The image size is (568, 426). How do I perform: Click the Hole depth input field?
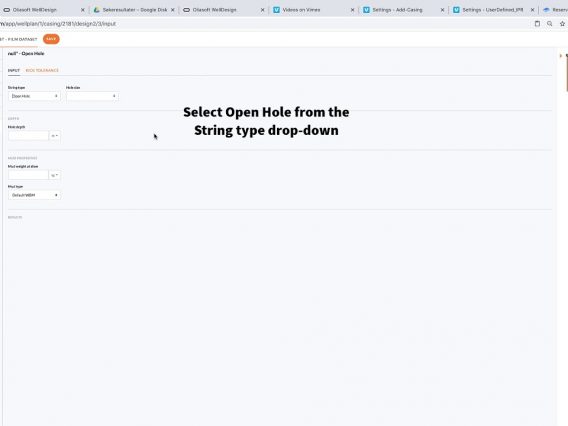coord(28,135)
